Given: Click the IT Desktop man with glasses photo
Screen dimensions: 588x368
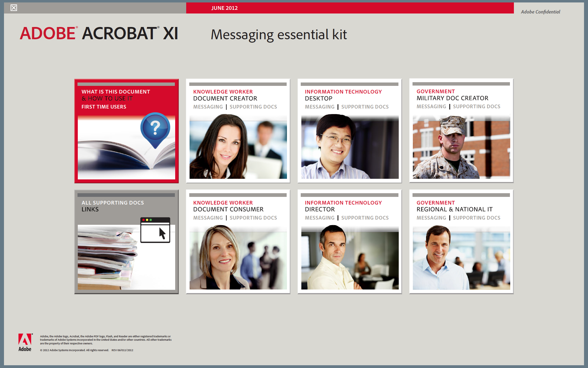Looking at the screenshot, I should tap(350, 147).
